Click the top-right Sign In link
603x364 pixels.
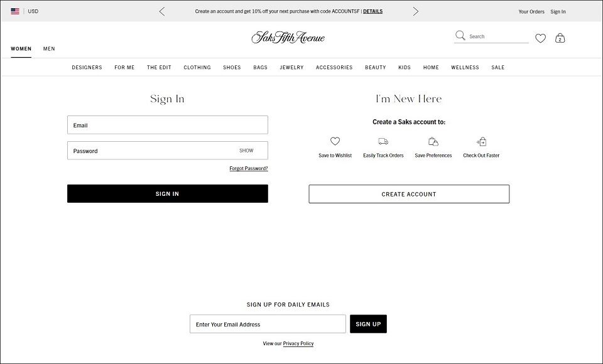click(558, 11)
